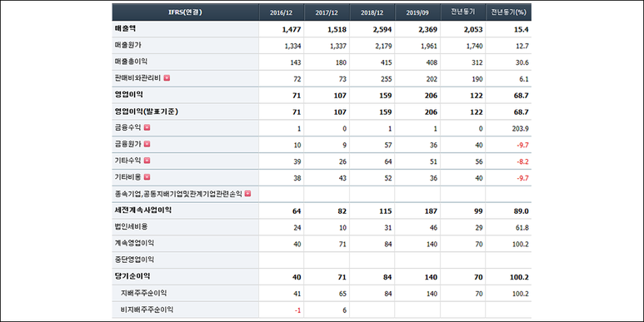Click the 2017/12 column header
This screenshot has height=322, width=644.
[x=327, y=12]
